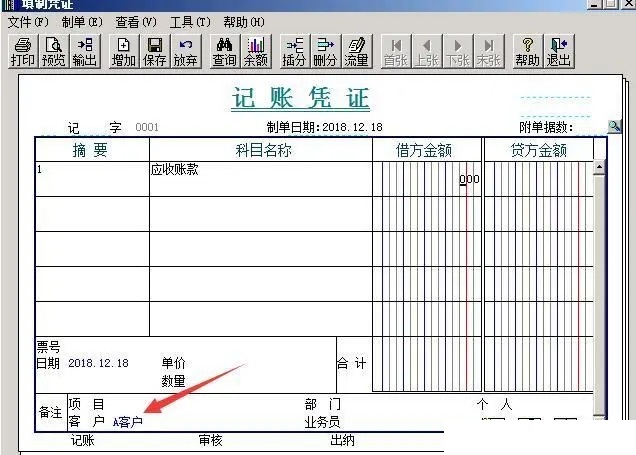The width and height of the screenshot is (636, 455).
Task: Click the 日期 2018.12.18 value near 票号
Action: tap(98, 363)
